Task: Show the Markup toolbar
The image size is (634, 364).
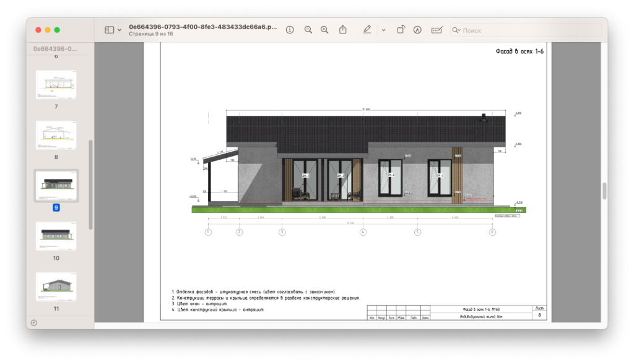Action: pyautogui.click(x=417, y=30)
